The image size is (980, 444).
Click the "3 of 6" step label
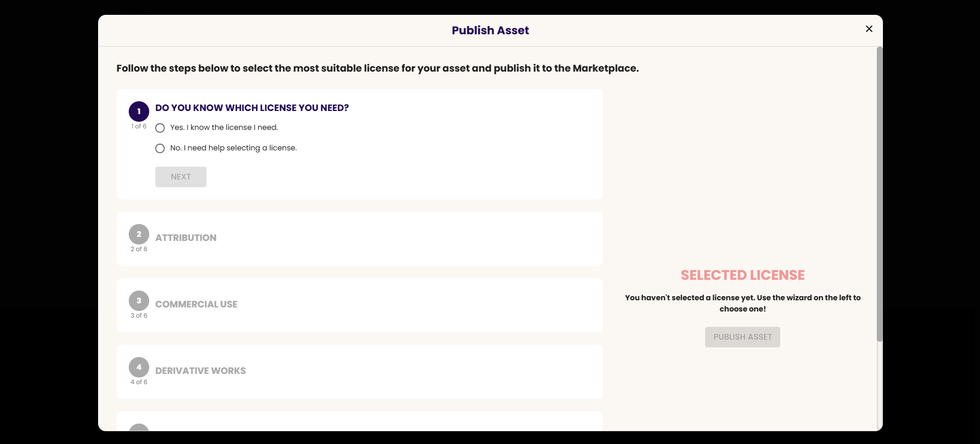coord(139,316)
